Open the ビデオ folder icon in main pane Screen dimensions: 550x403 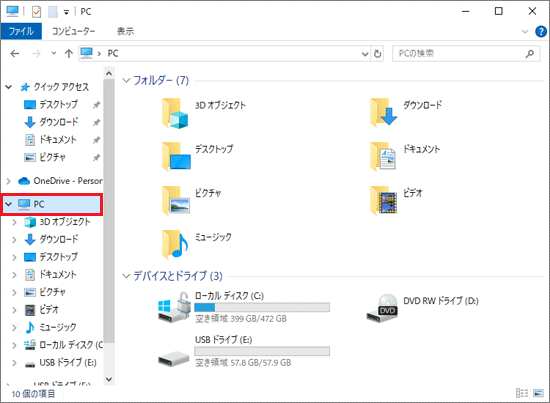383,201
